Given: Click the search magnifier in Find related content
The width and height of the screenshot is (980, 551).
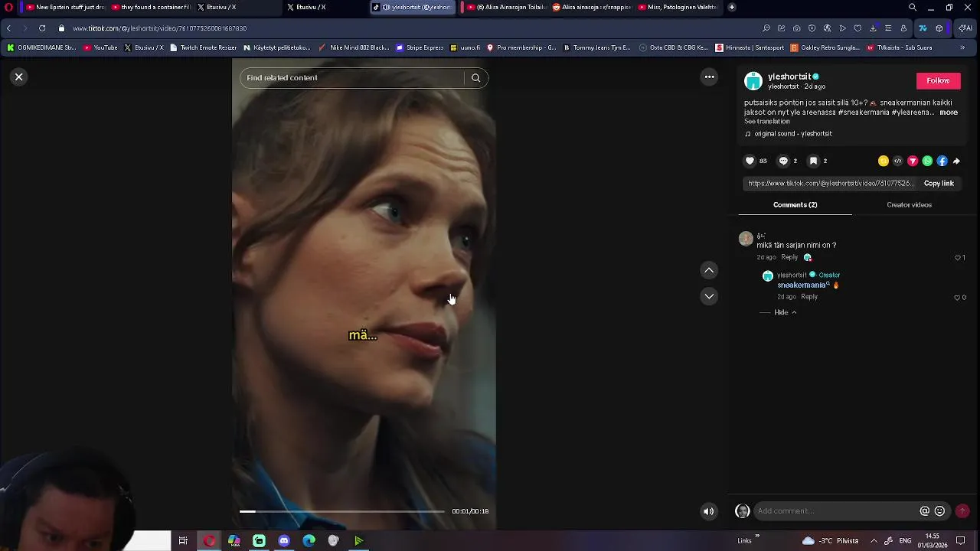Looking at the screenshot, I should (x=475, y=77).
